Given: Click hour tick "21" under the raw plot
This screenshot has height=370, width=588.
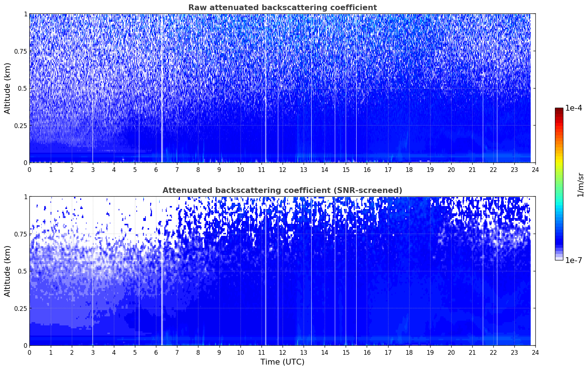Looking at the screenshot, I should (472, 169).
